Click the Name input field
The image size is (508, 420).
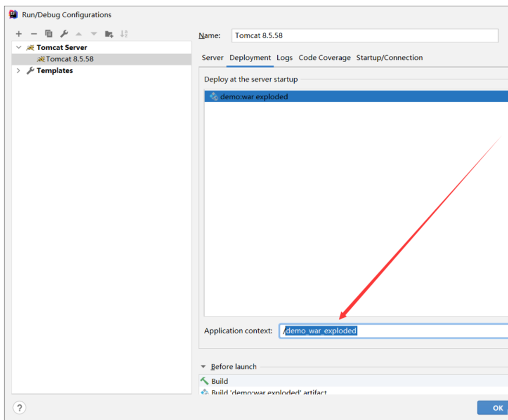[x=365, y=35]
